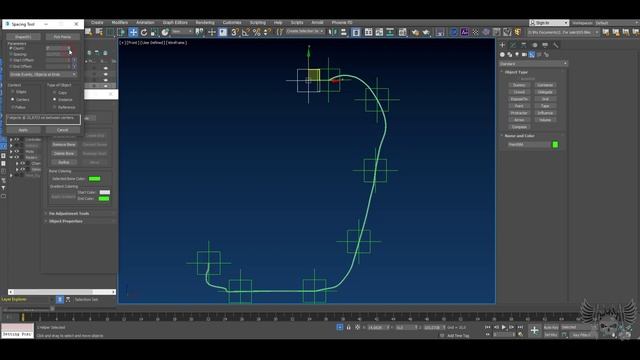Toggle the Angle Snap button
This screenshot has height=360, width=640.
click(246, 32)
